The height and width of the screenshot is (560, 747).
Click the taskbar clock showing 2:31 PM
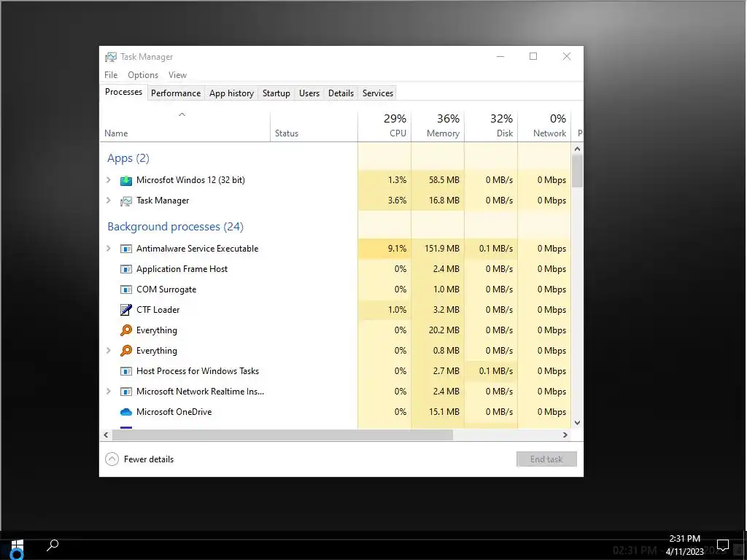pyautogui.click(x=684, y=545)
